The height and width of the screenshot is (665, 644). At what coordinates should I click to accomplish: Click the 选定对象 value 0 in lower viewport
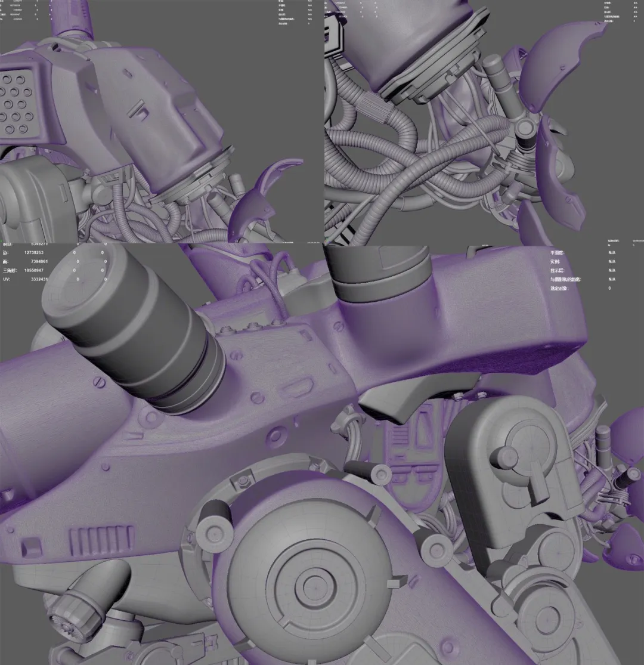609,288
